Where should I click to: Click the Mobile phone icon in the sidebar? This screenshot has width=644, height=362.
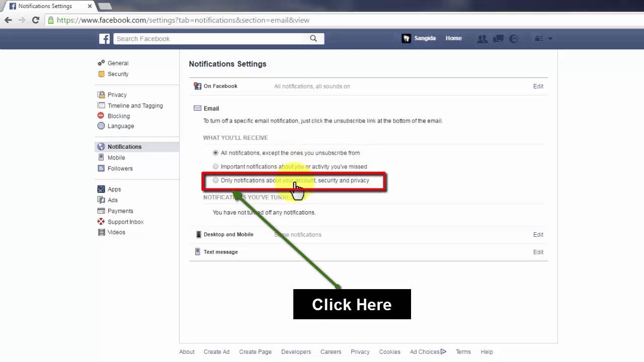pyautogui.click(x=101, y=157)
